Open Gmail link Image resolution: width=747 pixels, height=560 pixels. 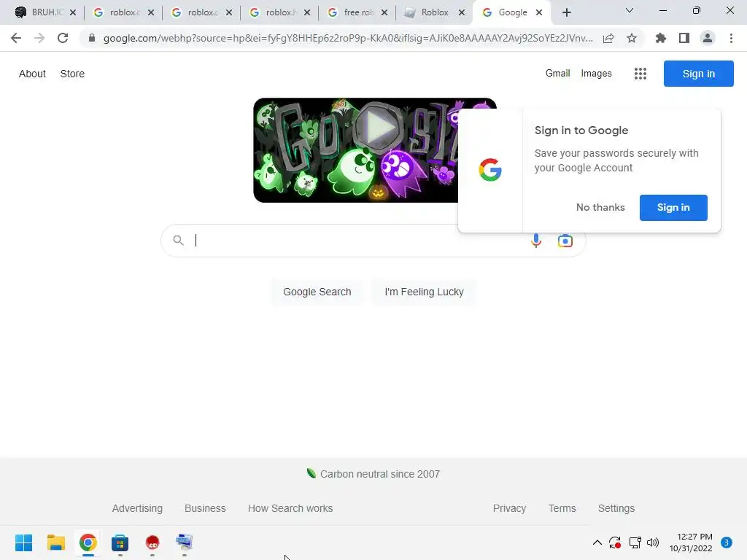coord(557,74)
